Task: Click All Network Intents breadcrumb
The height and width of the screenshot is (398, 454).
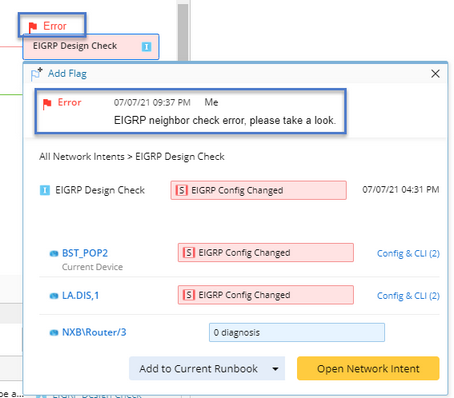Action: [x=82, y=157]
